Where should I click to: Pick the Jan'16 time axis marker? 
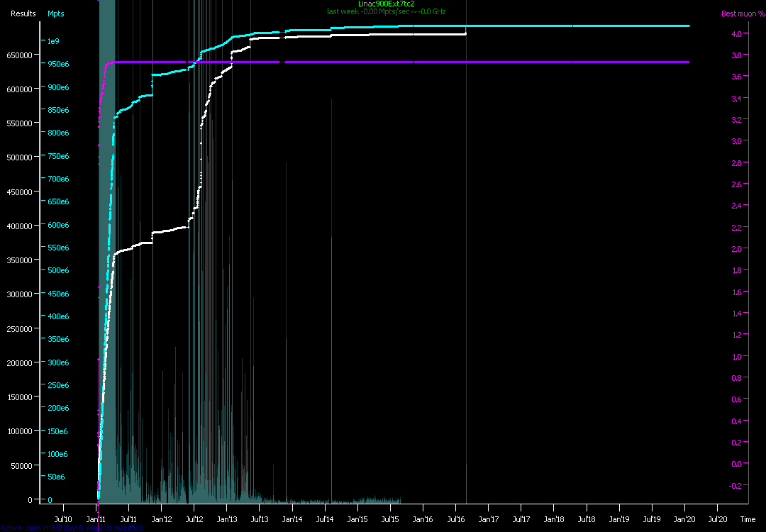[x=423, y=519]
